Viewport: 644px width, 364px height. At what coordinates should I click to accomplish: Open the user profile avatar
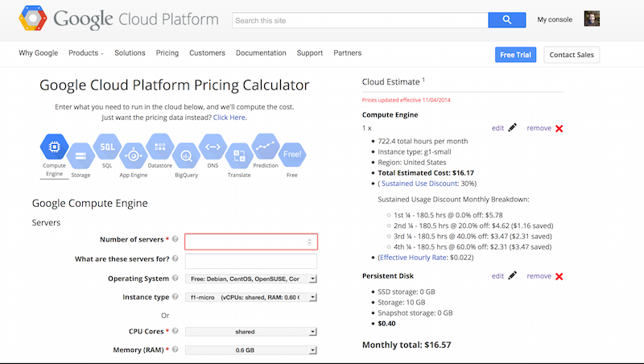pyautogui.click(x=592, y=19)
